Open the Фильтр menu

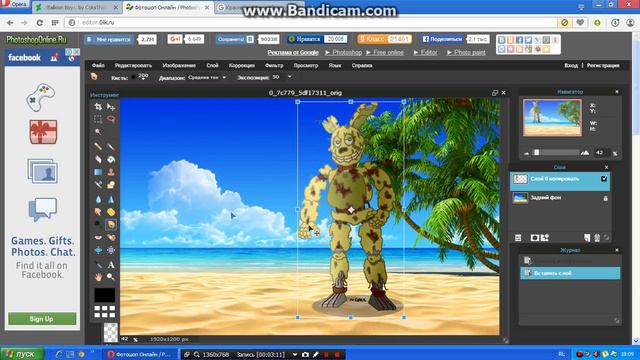point(274,65)
